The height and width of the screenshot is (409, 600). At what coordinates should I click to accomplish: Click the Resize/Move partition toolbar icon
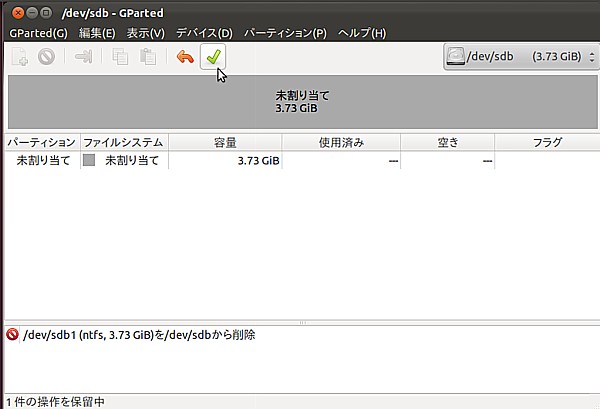click(83, 57)
